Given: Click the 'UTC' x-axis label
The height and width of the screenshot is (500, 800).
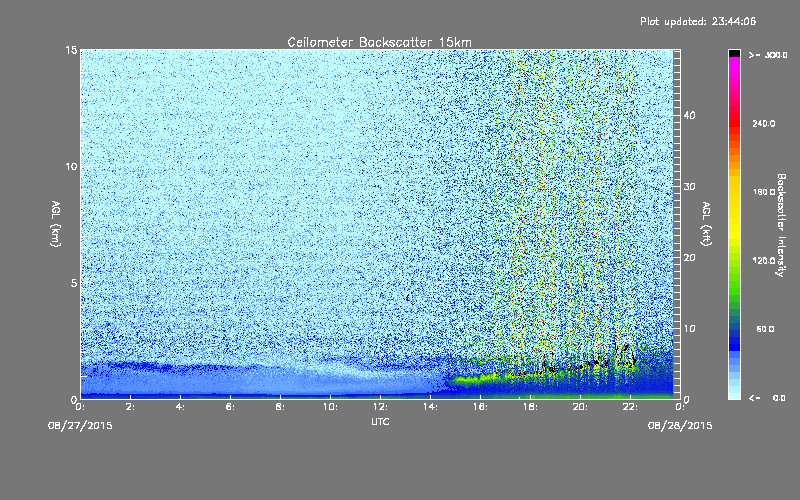Looking at the screenshot, I should click(380, 421).
